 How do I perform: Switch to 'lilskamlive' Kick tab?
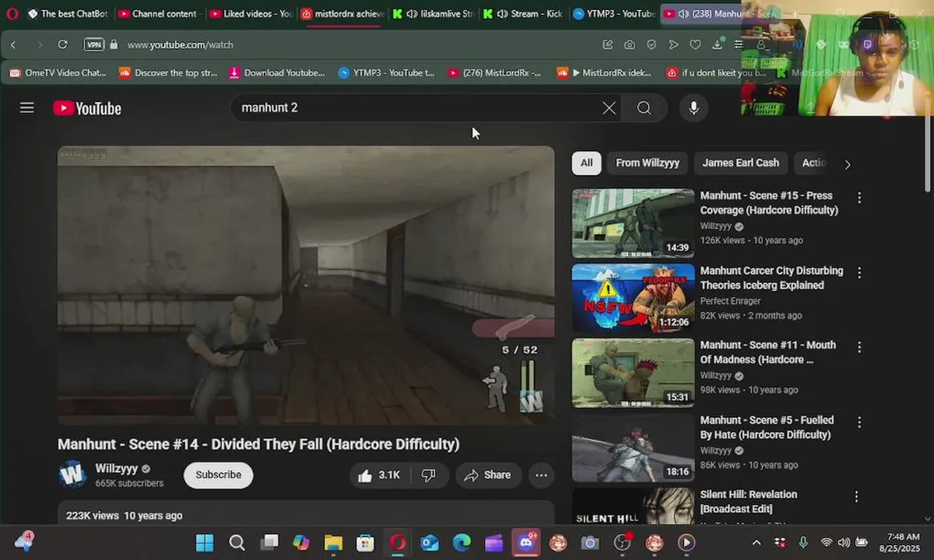point(433,13)
